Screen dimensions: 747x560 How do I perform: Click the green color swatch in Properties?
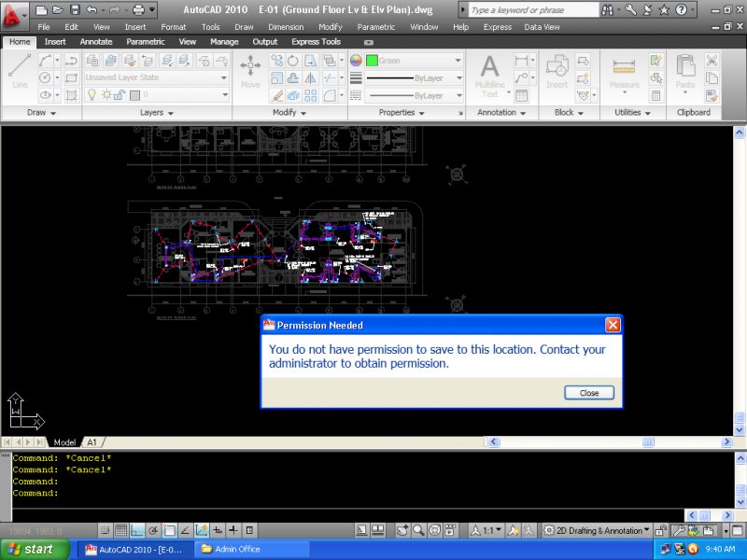pos(372,61)
